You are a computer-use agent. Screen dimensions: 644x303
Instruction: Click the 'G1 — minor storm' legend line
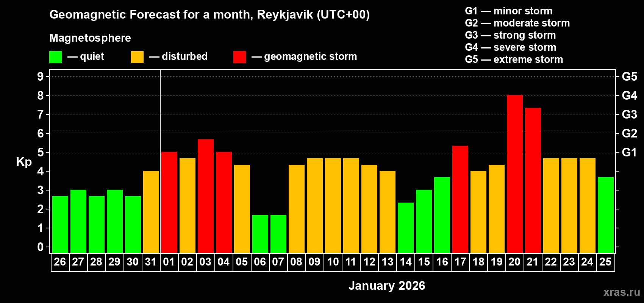click(x=509, y=11)
